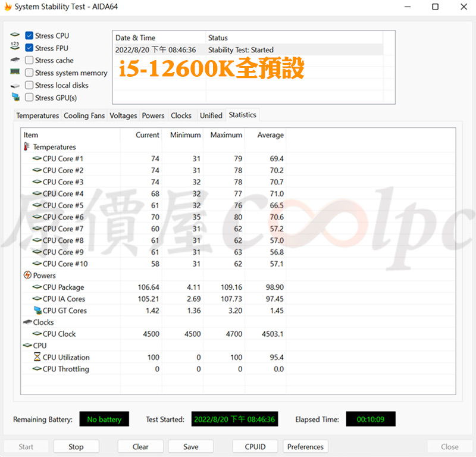Click the Status column header in log
Image resolution: width=476 pixels, height=457 pixels.
click(x=294, y=37)
